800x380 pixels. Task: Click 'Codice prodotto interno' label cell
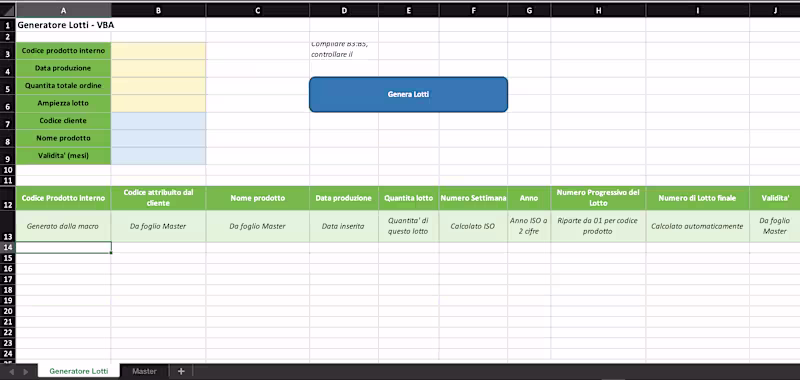(x=63, y=50)
